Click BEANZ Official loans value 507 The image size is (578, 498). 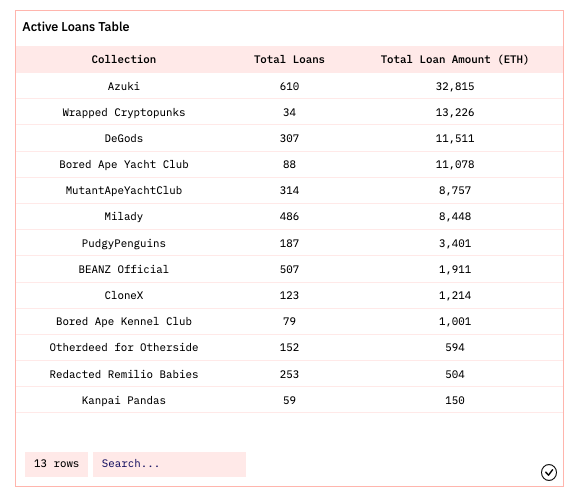click(289, 269)
